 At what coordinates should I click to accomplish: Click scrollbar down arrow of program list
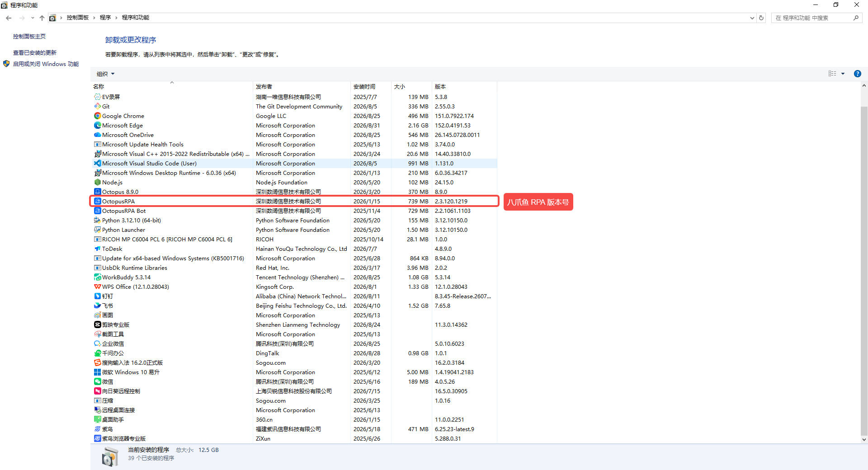coord(864,439)
